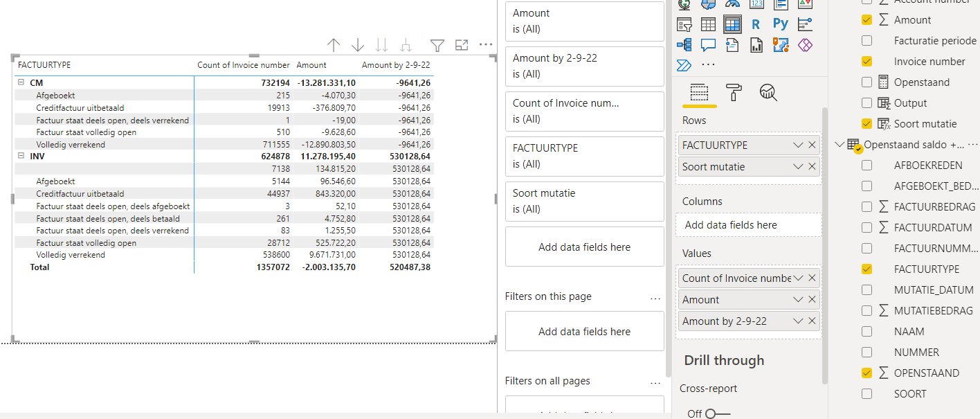Image resolution: width=980 pixels, height=419 pixels.
Task: Check the Openstaand measure checkbox
Action: pyautogui.click(x=866, y=82)
